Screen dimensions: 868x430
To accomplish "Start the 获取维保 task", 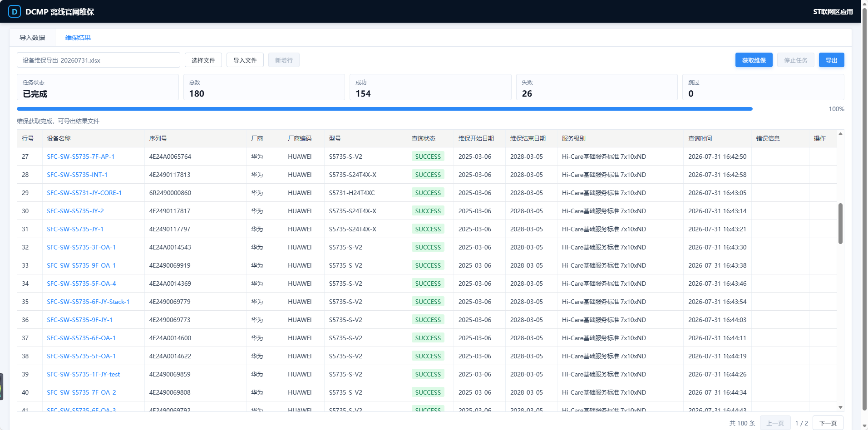I will [754, 60].
